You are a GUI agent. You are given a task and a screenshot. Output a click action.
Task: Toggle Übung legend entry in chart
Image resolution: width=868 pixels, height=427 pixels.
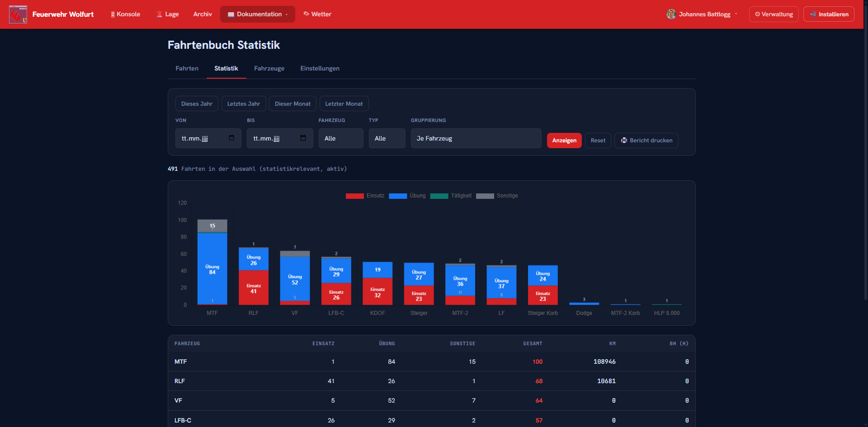[407, 196]
